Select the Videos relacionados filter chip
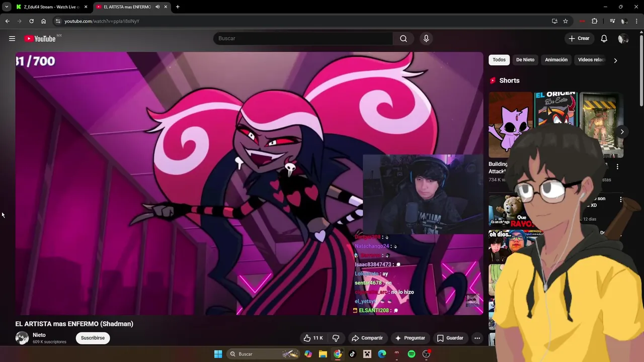The image size is (644, 362). pyautogui.click(x=591, y=60)
